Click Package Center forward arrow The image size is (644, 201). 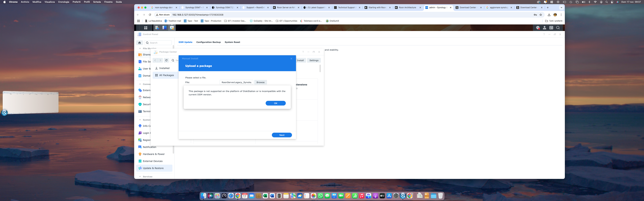tap(160, 60)
